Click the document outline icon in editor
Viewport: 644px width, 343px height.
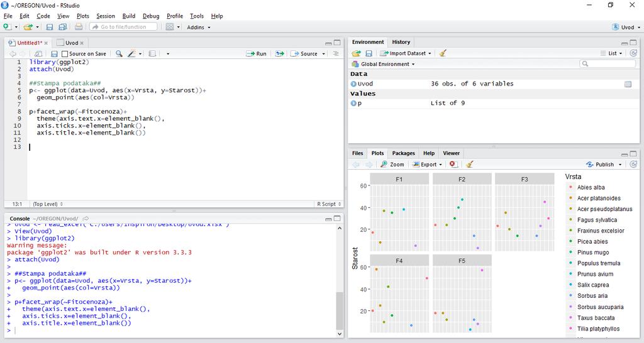[x=336, y=53]
